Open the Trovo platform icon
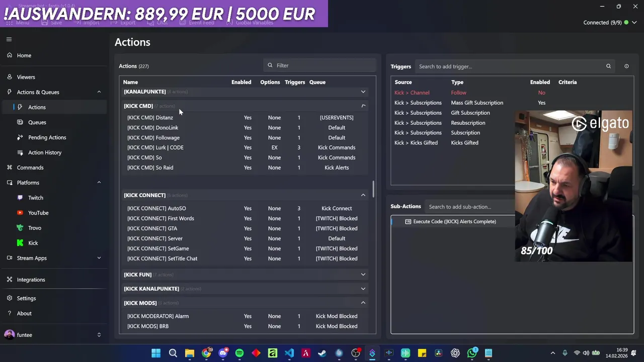 click(20, 228)
